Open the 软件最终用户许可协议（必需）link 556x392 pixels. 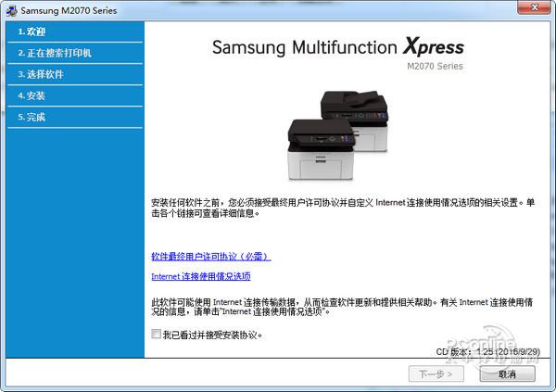211,257
